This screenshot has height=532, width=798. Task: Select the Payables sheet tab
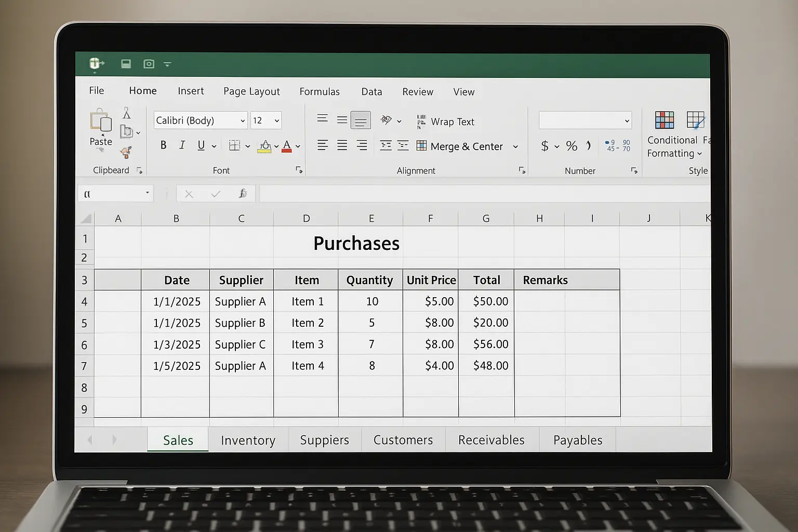click(x=577, y=440)
